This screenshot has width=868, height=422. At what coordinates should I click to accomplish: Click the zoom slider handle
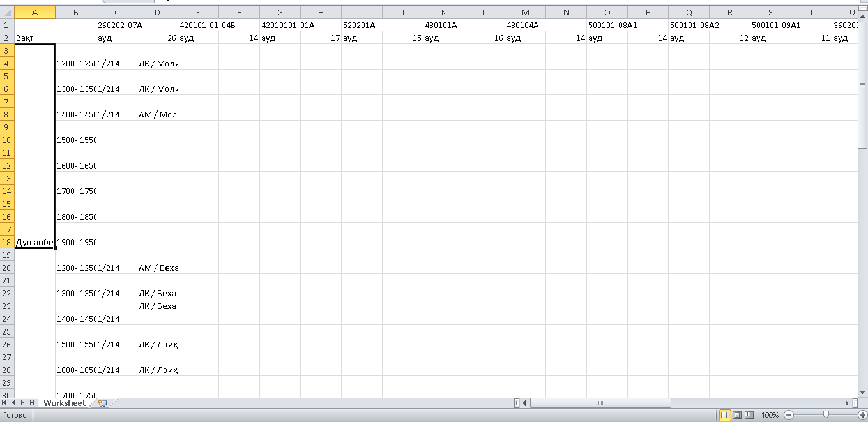click(x=825, y=415)
